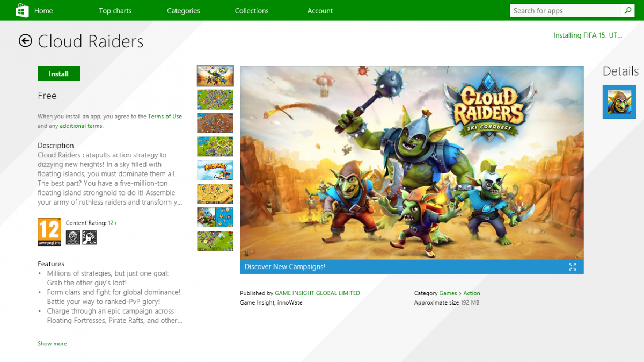
Task: Open the Action subcategory link
Action: pyautogui.click(x=472, y=293)
